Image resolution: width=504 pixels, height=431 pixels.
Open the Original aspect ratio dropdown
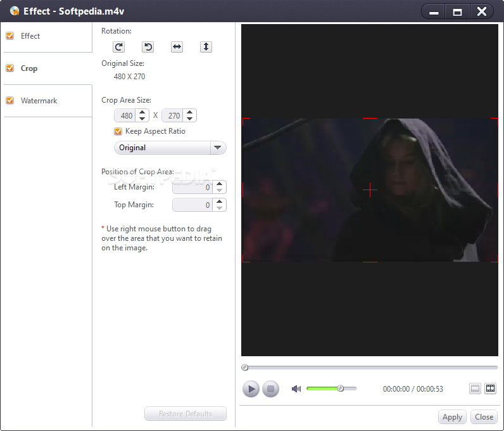[x=170, y=148]
